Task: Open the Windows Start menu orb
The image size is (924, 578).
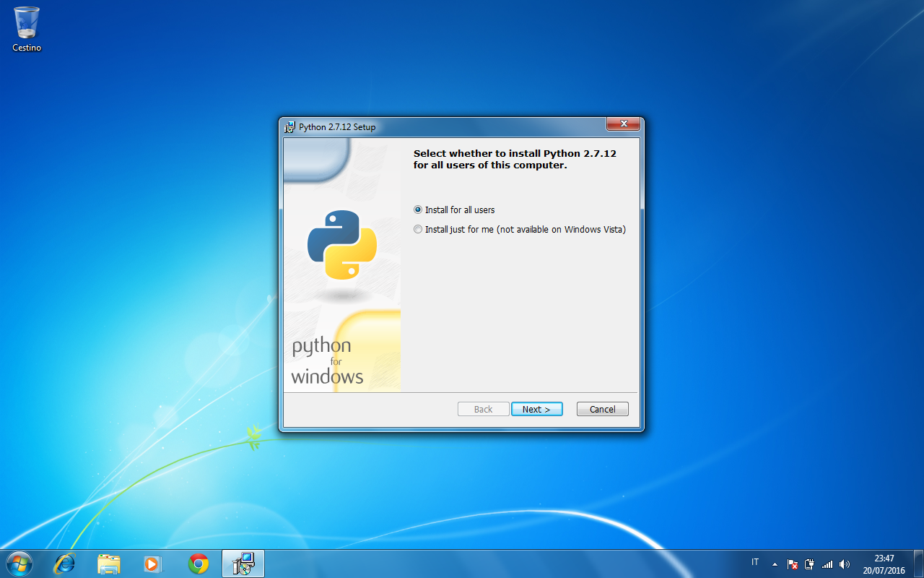Action: [x=19, y=563]
